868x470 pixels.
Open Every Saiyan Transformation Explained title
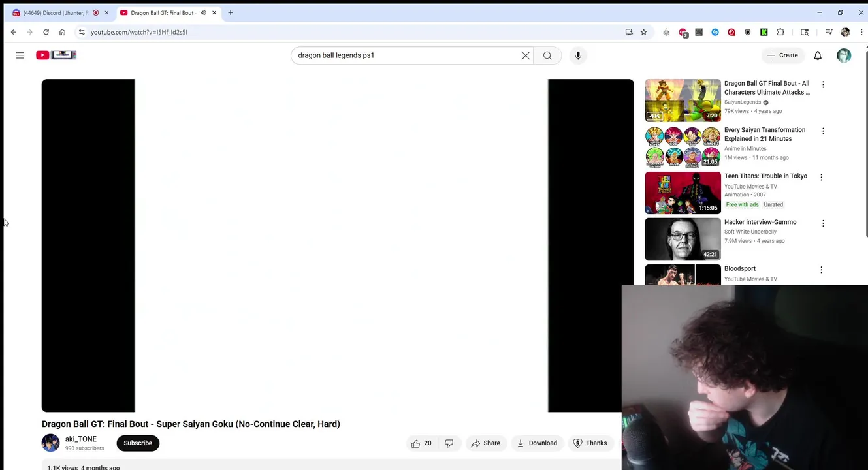(765, 134)
